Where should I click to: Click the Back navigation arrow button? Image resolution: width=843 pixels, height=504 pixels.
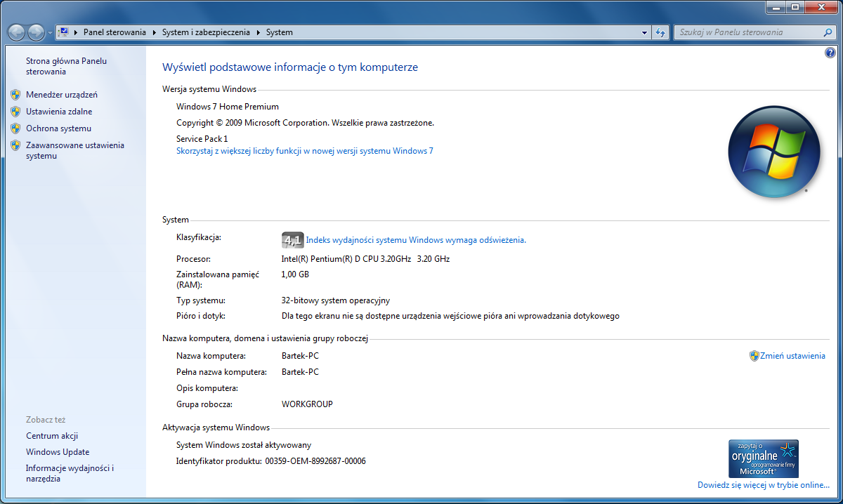16,32
